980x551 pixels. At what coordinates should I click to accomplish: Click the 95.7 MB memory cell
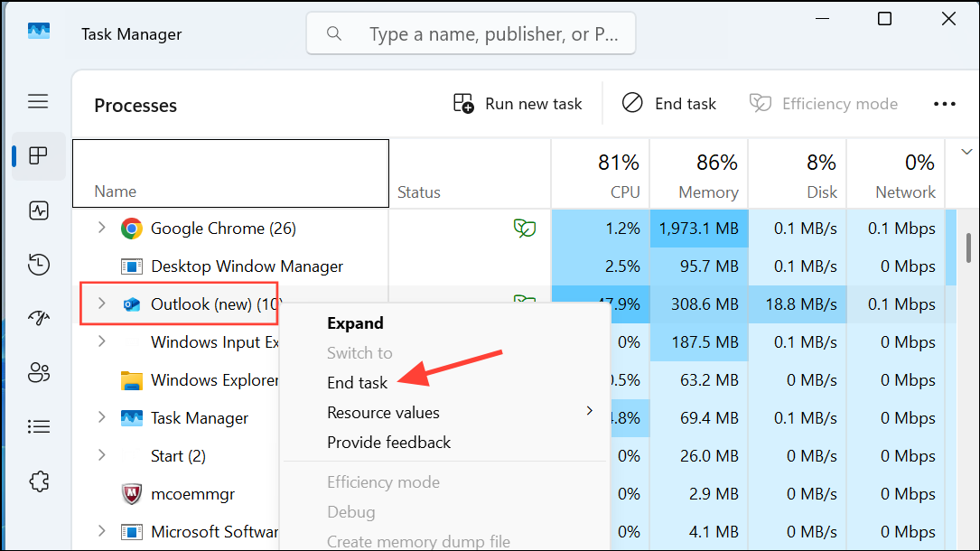tap(699, 266)
